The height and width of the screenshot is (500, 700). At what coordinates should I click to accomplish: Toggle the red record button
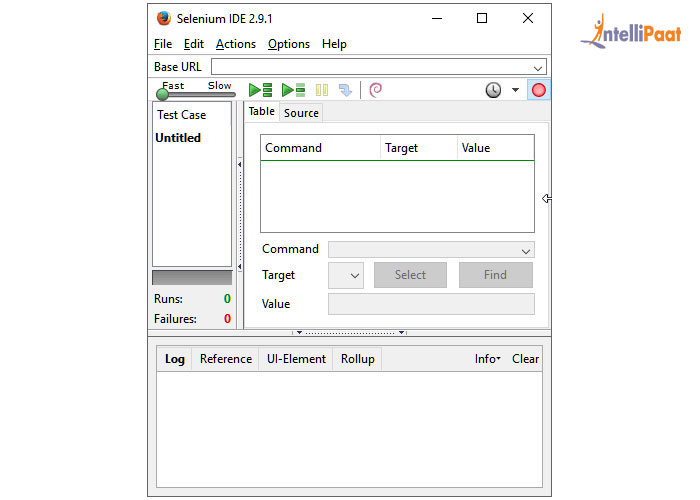(x=538, y=90)
